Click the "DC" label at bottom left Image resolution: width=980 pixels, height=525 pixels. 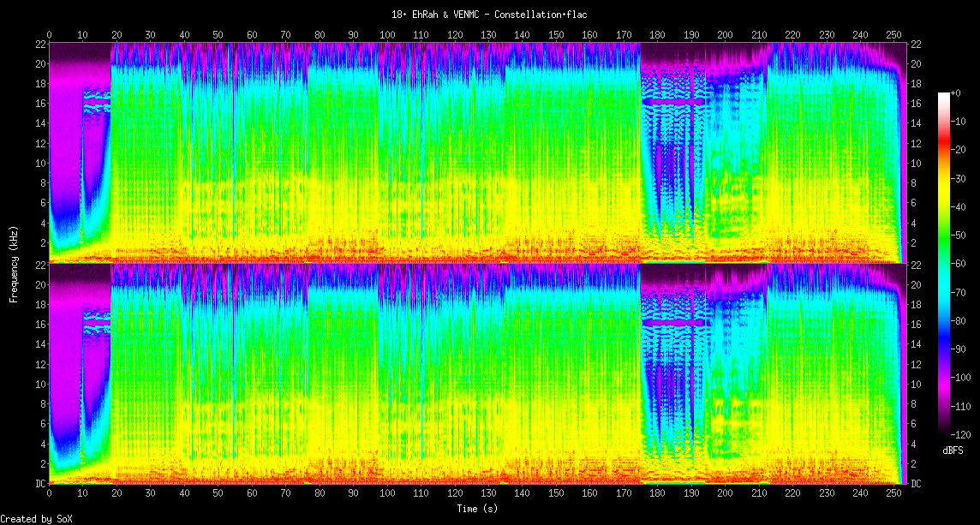pyautogui.click(x=39, y=484)
